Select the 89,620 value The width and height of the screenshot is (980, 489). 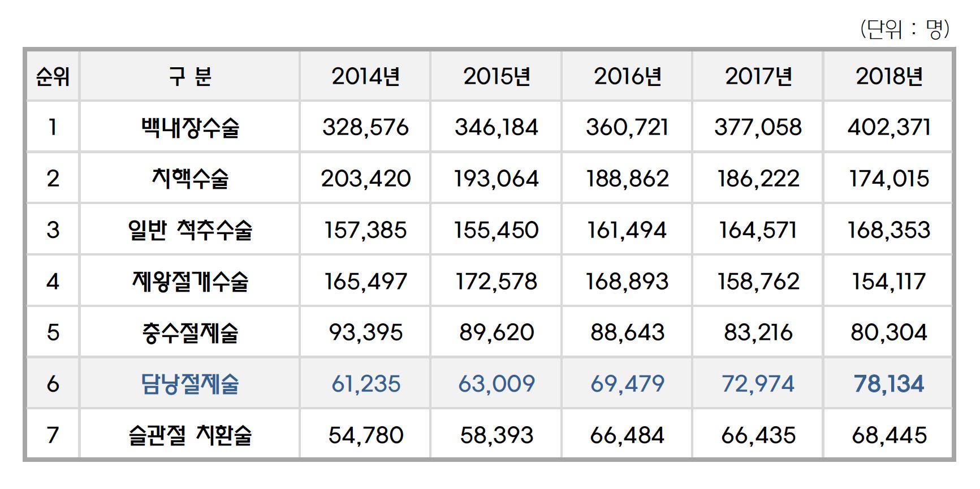click(x=497, y=332)
